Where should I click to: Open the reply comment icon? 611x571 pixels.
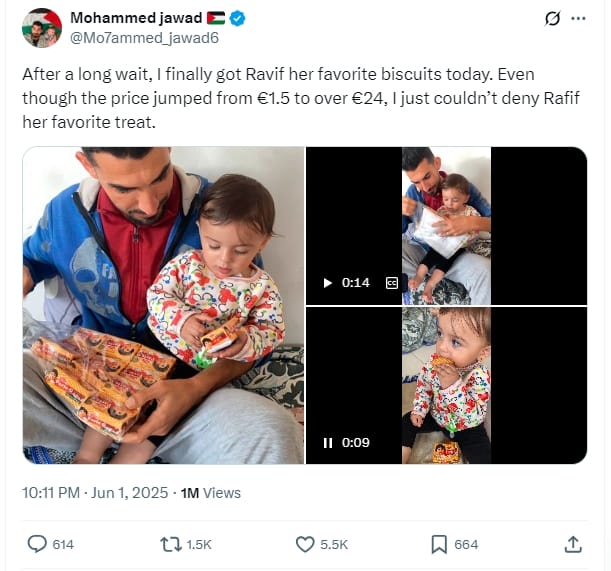click(x=37, y=544)
